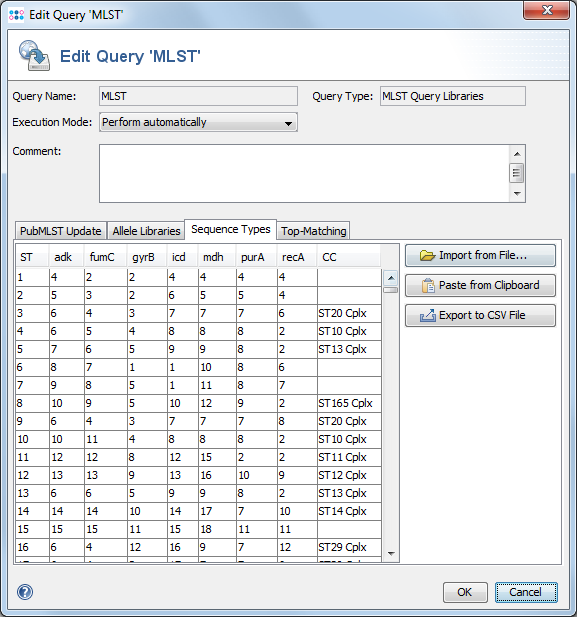Image resolution: width=577 pixels, height=617 pixels.
Task: Click the Edit Query header globe icon
Action: click(34, 55)
